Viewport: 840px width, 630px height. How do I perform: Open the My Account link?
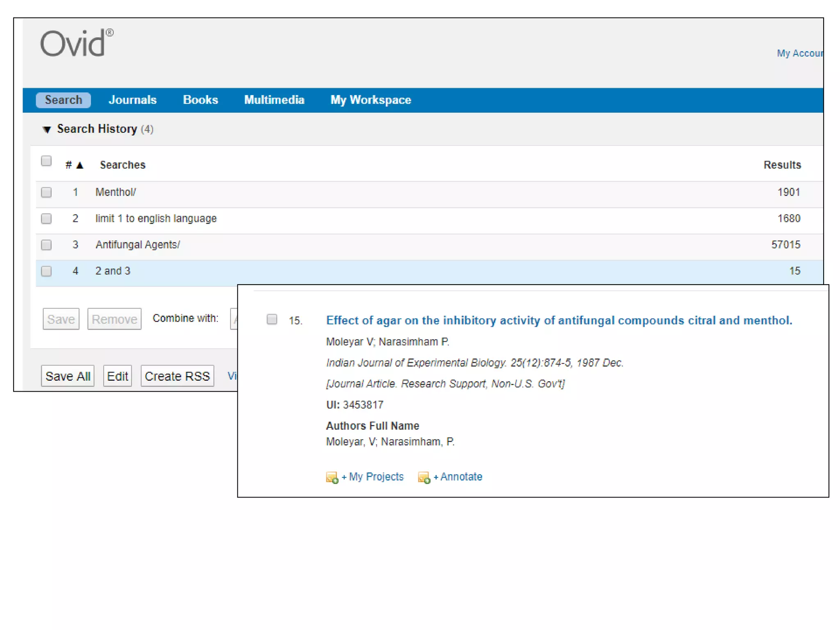tap(799, 53)
